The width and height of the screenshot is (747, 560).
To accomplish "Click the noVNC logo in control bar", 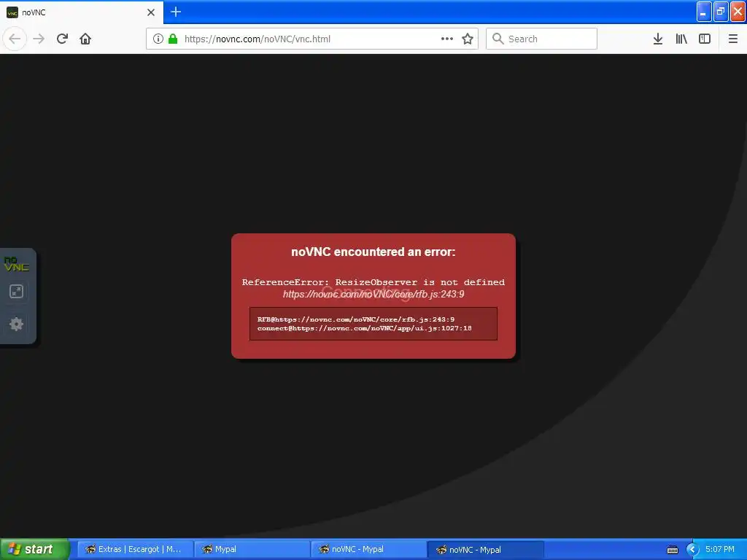I will pos(17,264).
